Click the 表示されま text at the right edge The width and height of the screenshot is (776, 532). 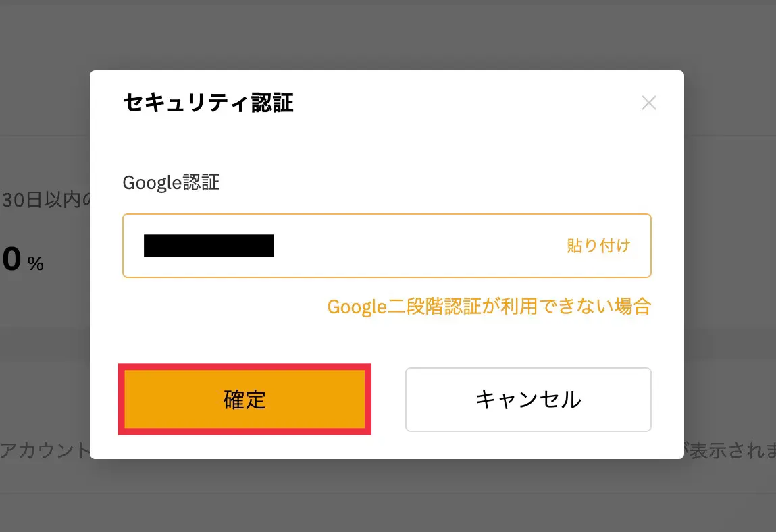(x=729, y=450)
